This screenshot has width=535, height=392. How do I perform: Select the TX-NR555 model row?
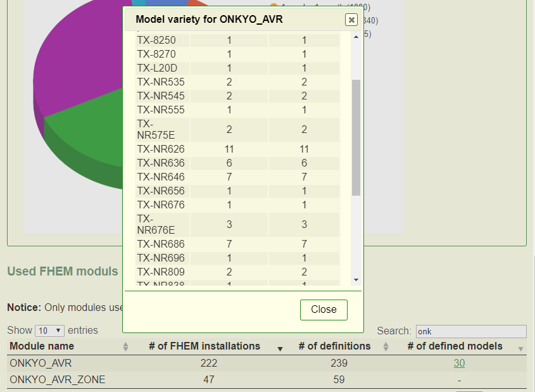pyautogui.click(x=237, y=110)
